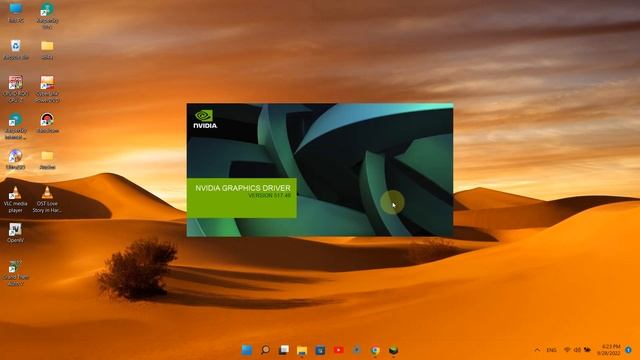Open the ENG language indicator
The image size is (640, 360).
[x=551, y=350]
